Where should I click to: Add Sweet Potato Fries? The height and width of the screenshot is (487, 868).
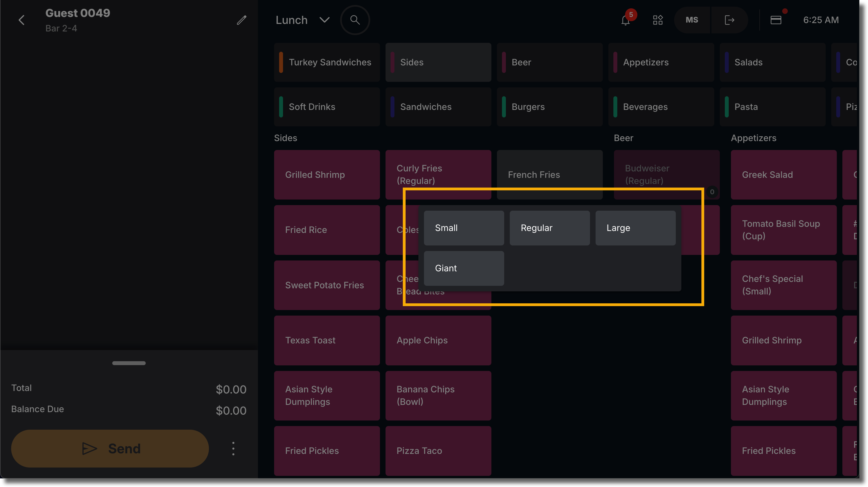[327, 285]
